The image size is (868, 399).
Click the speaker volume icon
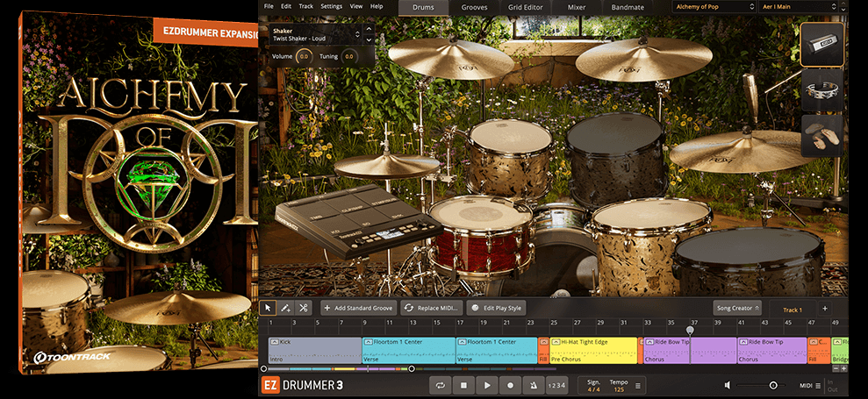(x=727, y=385)
